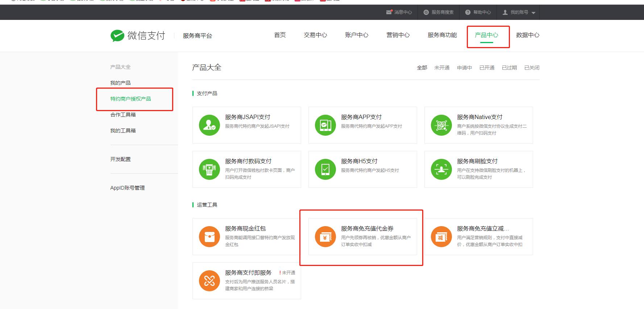Open 我的工具箱 in the sidebar
Image resolution: width=644 pixels, height=309 pixels.
(123, 131)
